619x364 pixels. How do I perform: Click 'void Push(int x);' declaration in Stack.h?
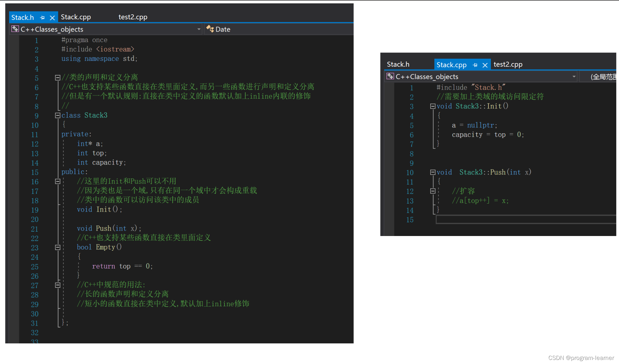pyautogui.click(x=109, y=229)
